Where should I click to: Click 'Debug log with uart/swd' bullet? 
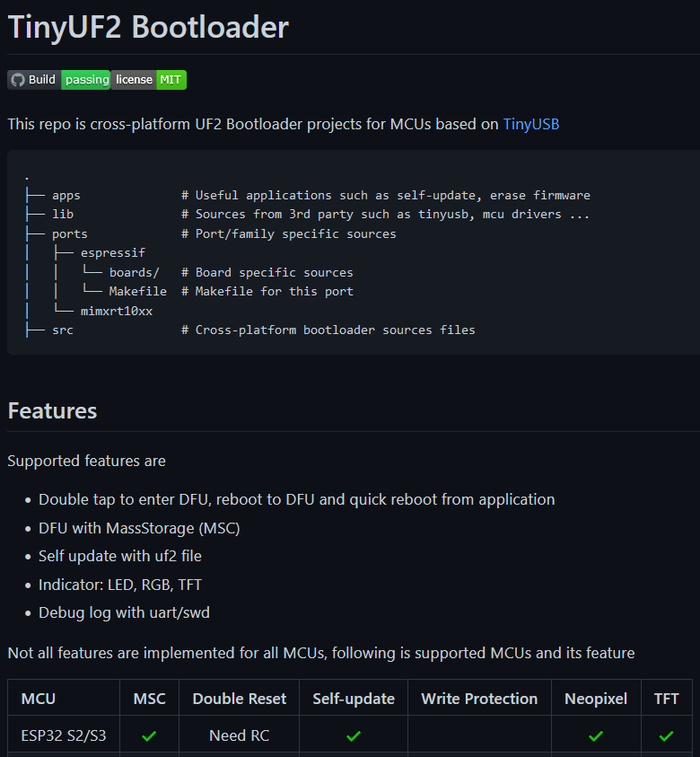point(124,612)
